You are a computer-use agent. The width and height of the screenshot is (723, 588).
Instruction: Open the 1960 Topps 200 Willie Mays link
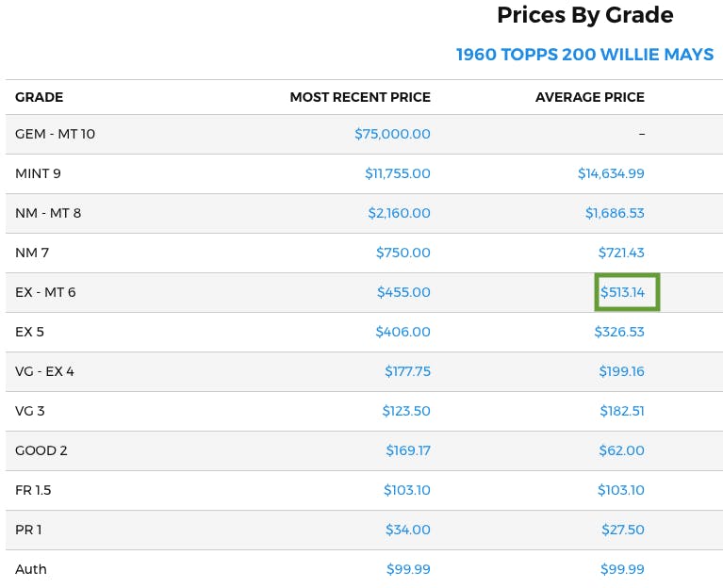[x=584, y=55]
